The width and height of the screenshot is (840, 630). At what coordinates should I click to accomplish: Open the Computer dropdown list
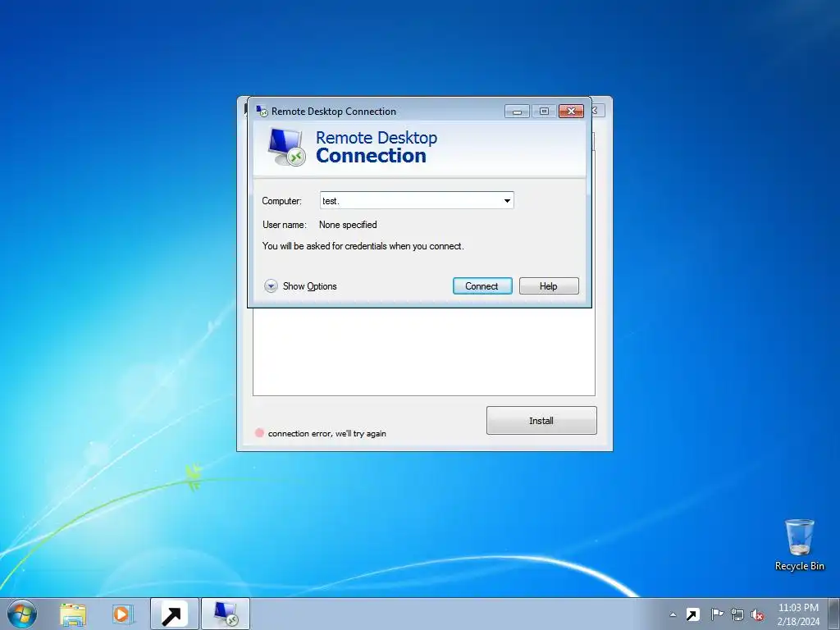pos(507,201)
